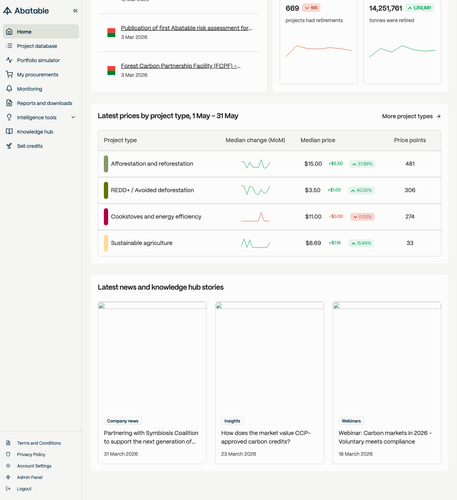Screen dimensions: 457x500
Task: Click the Logout icon in sidebar
Action: (x=8, y=488)
